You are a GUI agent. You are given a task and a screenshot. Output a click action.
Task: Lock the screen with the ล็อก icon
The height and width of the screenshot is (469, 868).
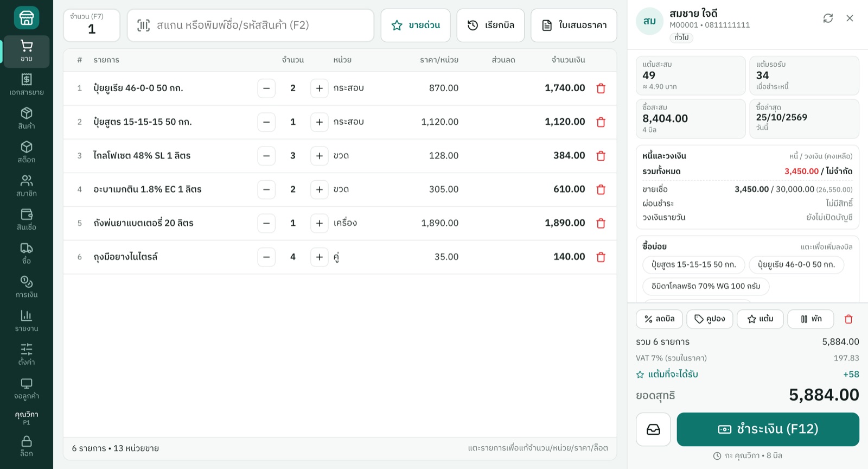(27, 446)
